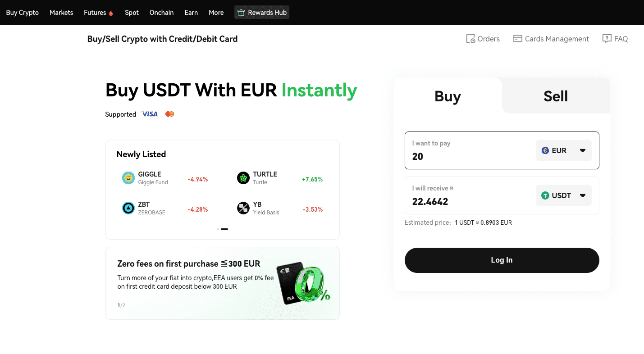Click the Orders icon
The width and height of the screenshot is (644, 354).
point(470,38)
